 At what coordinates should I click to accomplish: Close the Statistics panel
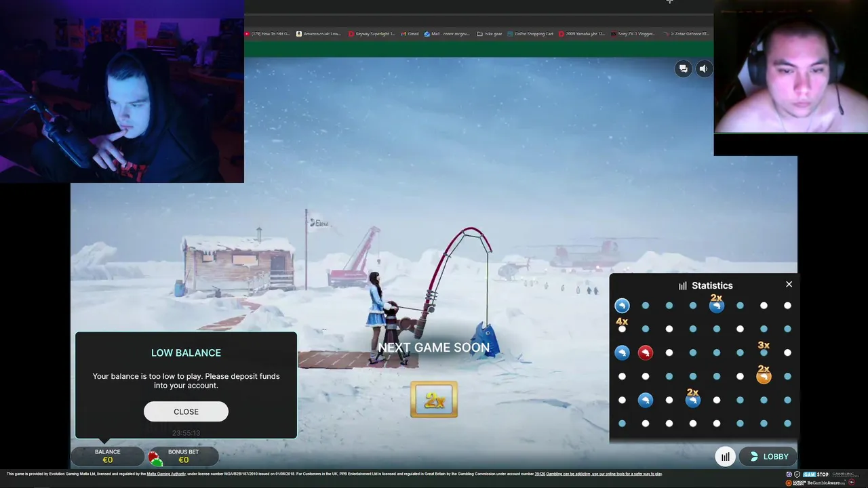pos(789,284)
